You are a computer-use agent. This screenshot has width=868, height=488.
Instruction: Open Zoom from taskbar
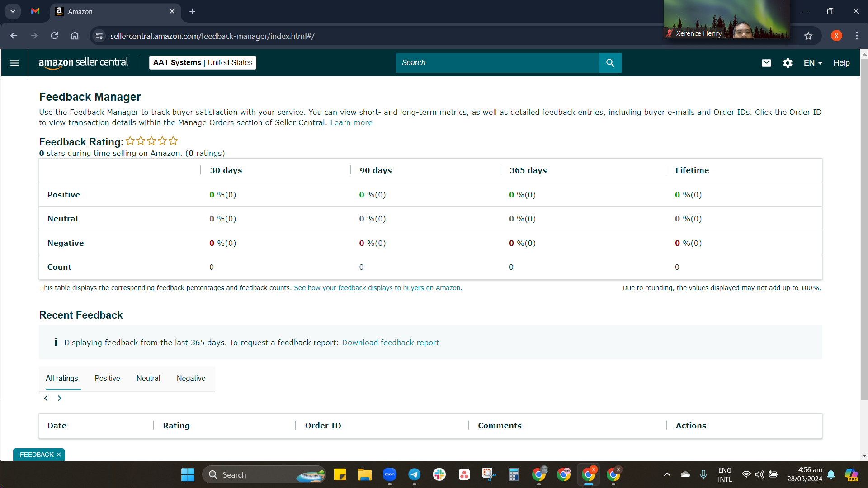389,475
